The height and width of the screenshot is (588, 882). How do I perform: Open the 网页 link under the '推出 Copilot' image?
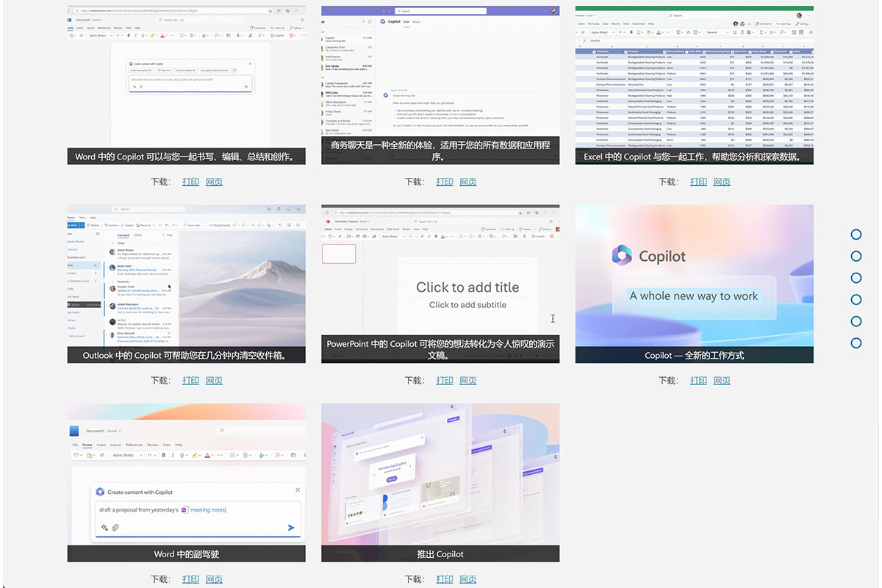pos(467,578)
